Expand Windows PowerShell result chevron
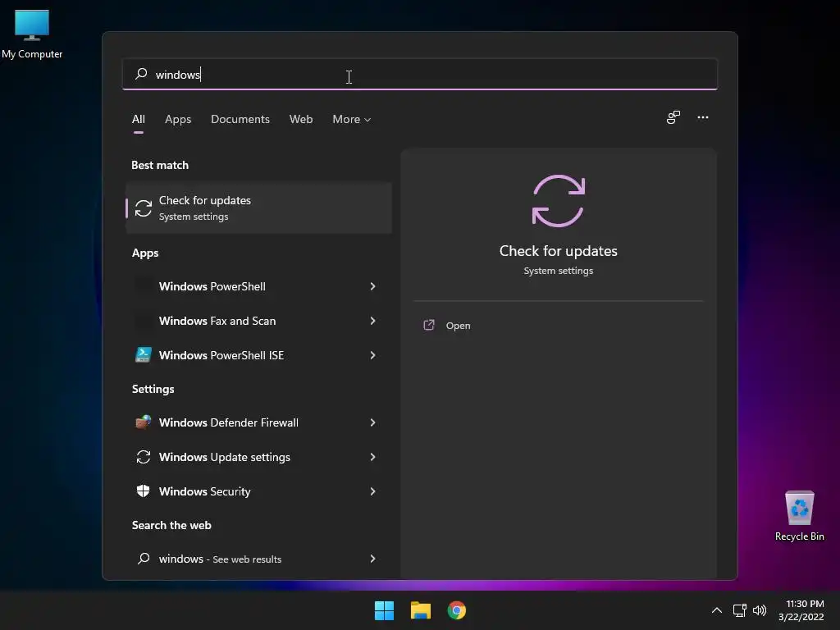 (373, 286)
